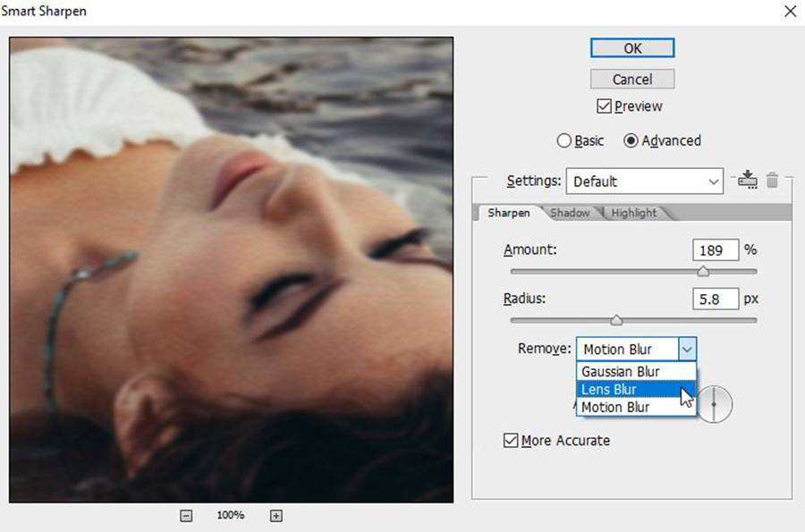Click the Cancel button

pos(632,79)
